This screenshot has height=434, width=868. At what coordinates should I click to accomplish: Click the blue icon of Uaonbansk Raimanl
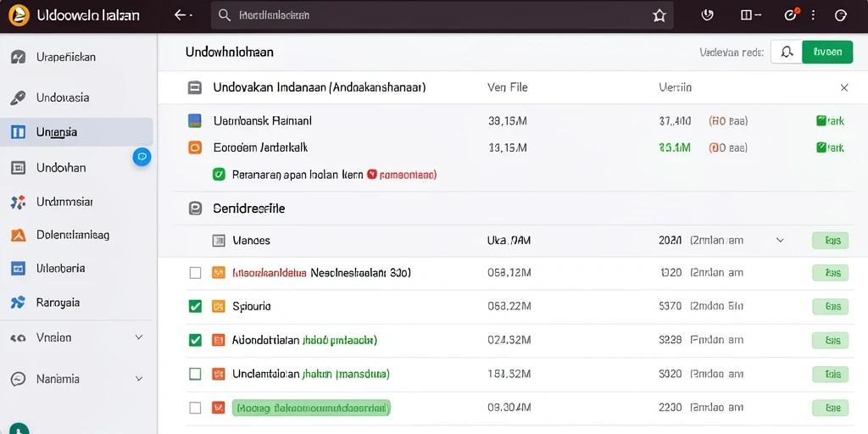point(194,120)
